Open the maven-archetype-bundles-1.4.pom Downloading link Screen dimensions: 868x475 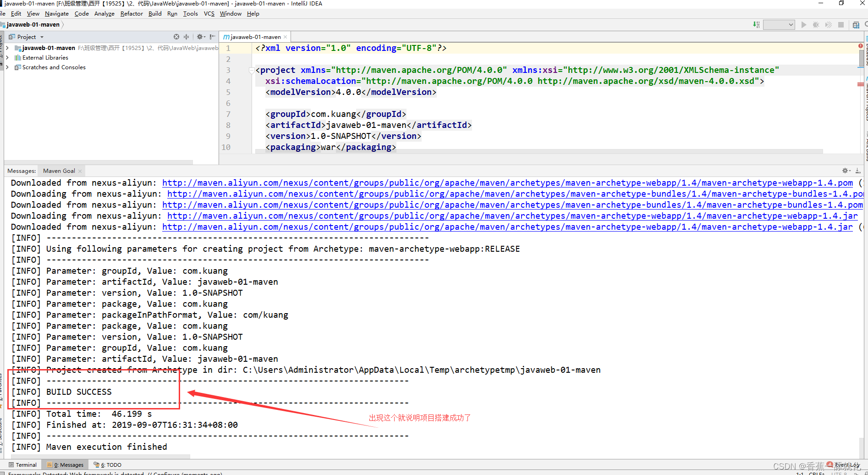pyautogui.click(x=515, y=194)
